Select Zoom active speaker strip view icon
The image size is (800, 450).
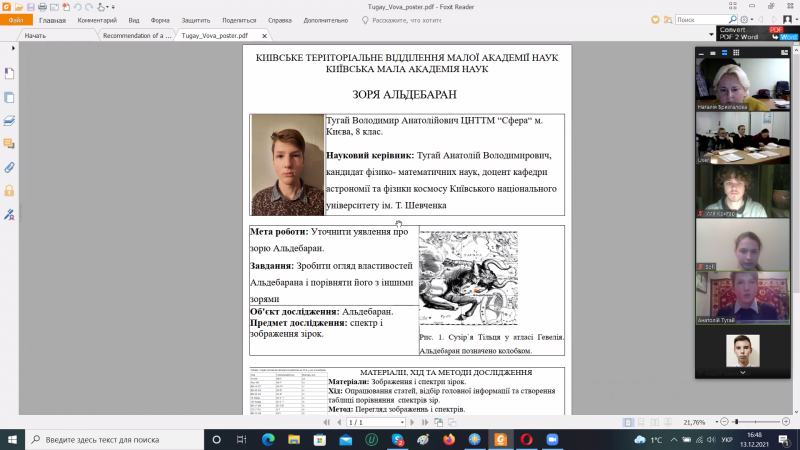(x=724, y=53)
